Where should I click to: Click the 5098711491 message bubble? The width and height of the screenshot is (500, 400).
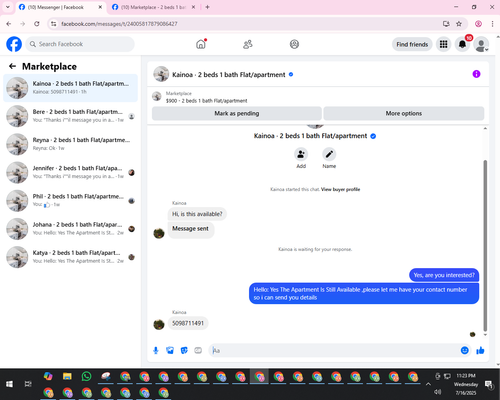188,323
